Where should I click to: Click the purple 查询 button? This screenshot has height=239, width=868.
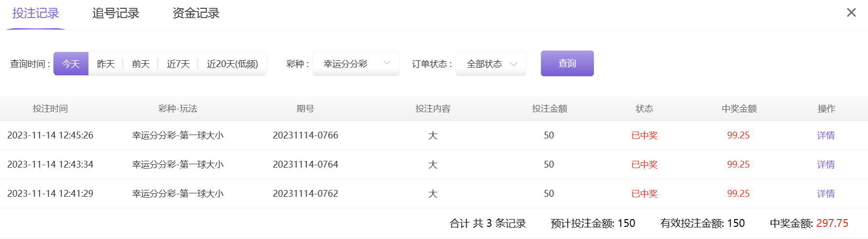[567, 63]
